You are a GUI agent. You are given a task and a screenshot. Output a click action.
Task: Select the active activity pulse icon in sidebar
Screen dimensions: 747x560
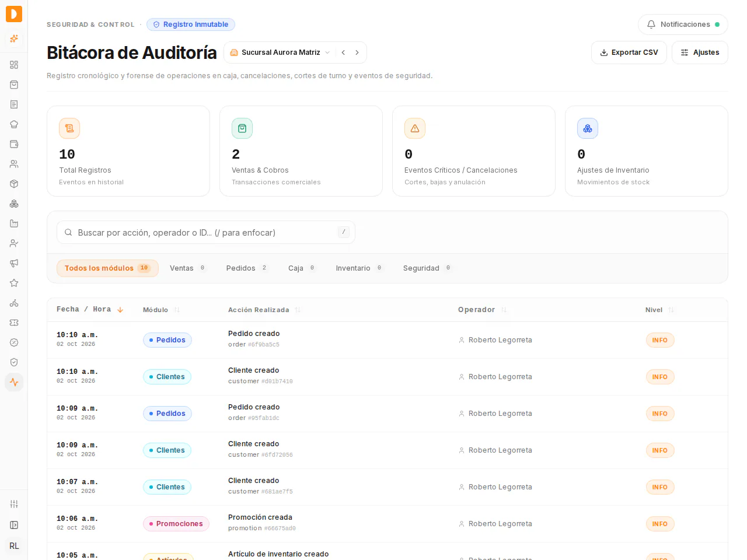coord(14,382)
